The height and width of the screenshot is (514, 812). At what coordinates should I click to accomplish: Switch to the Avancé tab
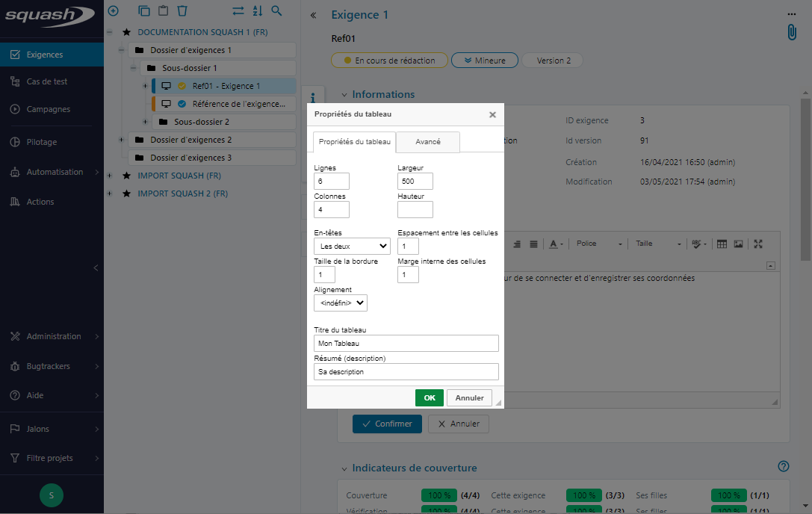click(427, 142)
